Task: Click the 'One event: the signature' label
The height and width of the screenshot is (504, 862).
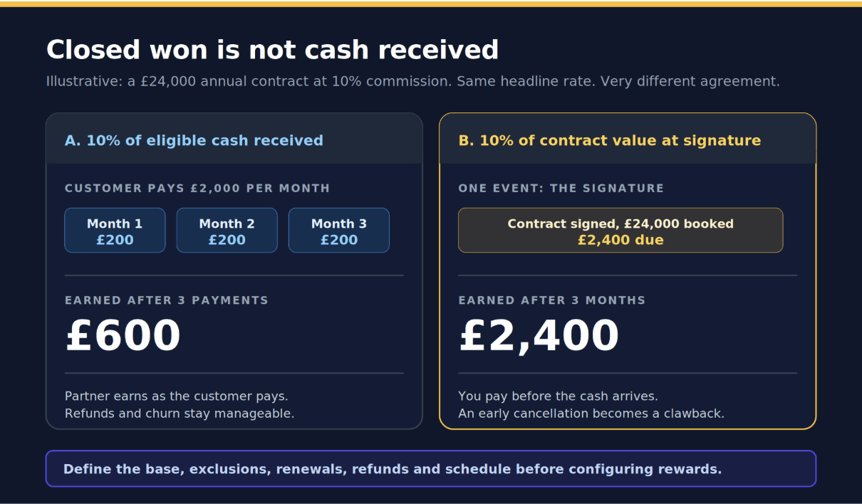Action: [561, 189]
